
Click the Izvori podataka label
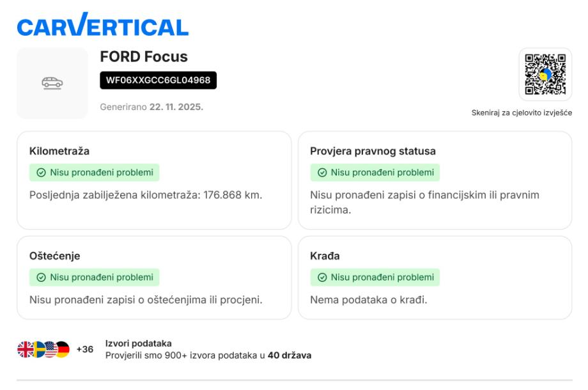click(138, 343)
